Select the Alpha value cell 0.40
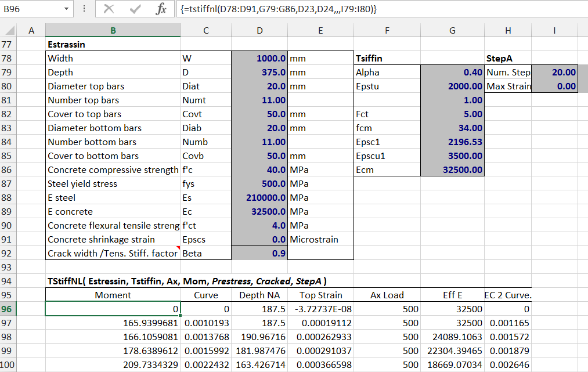Viewport: 588px width, 372px height. point(452,73)
